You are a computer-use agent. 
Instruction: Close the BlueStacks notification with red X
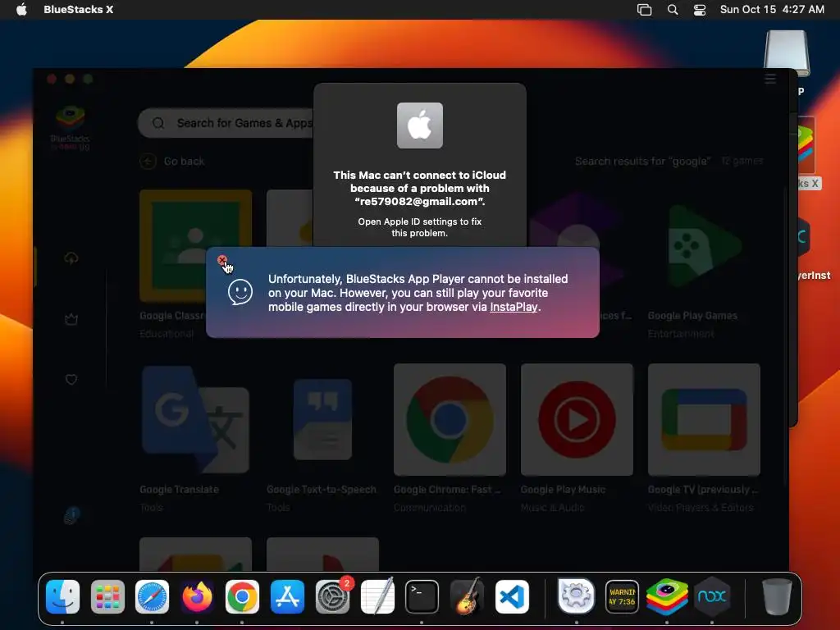click(x=221, y=260)
